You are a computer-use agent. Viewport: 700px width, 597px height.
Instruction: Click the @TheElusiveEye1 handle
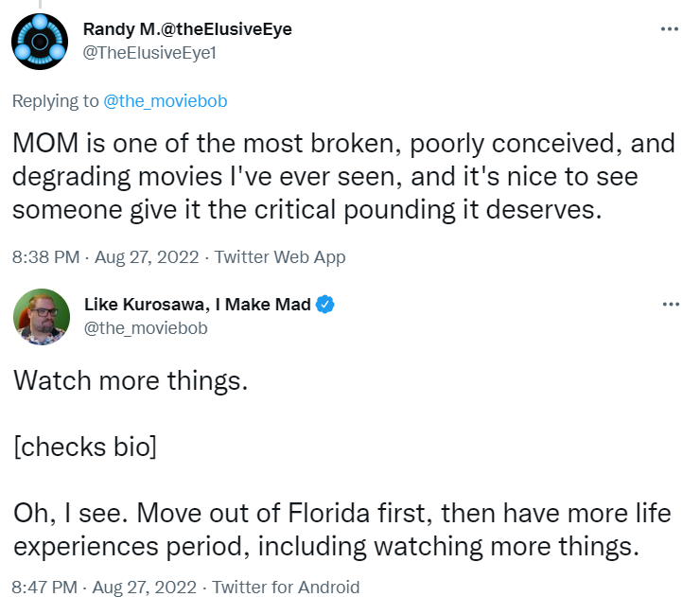click(150, 53)
